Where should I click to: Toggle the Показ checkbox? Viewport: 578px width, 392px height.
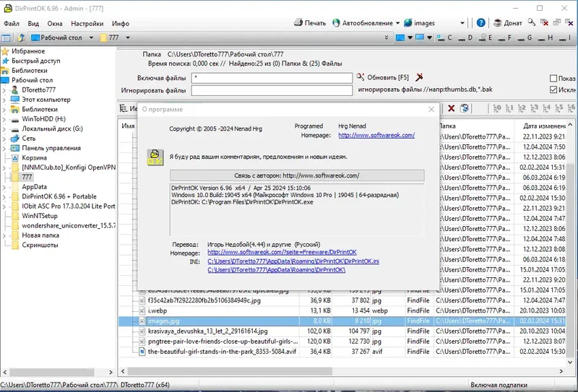553,79
